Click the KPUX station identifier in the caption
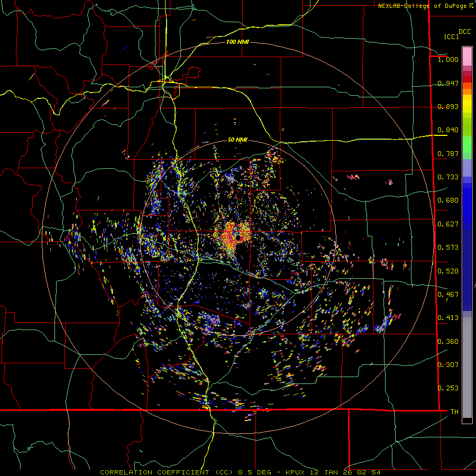The width and height of the screenshot is (476, 476). click(296, 472)
